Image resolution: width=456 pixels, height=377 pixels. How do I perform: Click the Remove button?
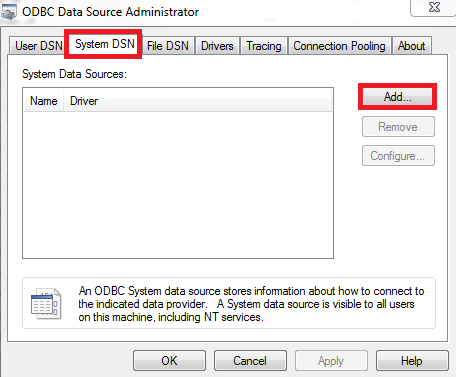[398, 127]
